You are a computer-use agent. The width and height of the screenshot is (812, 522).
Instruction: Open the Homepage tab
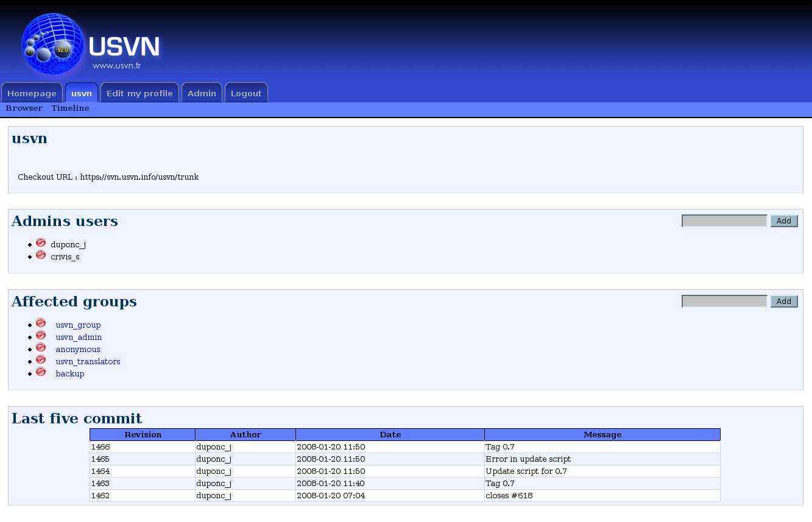[x=32, y=93]
